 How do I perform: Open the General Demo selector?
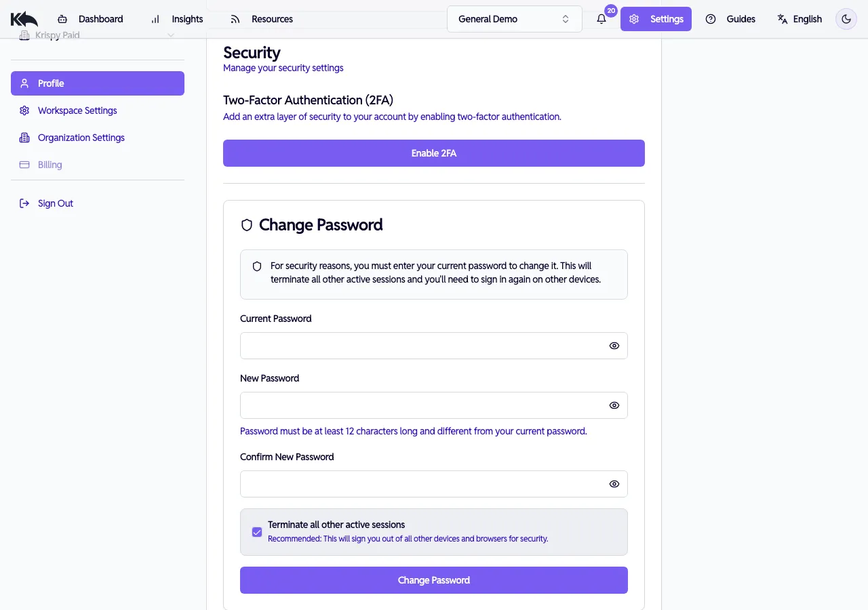click(x=514, y=18)
